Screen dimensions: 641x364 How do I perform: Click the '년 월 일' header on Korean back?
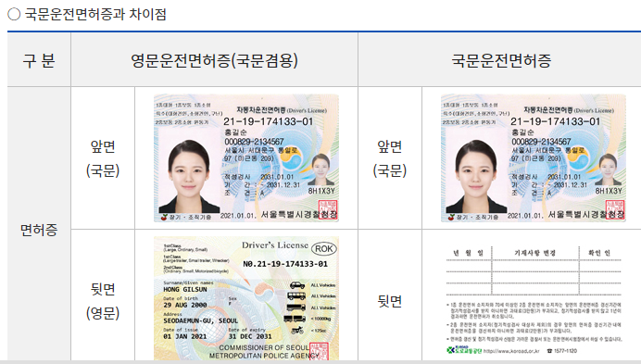(468, 253)
